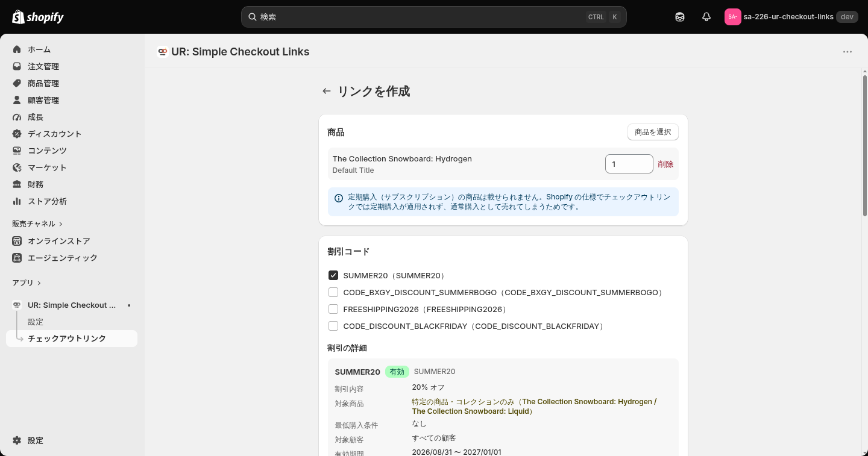Click the SA- store avatar
This screenshot has width=868, height=456.
coord(732,17)
